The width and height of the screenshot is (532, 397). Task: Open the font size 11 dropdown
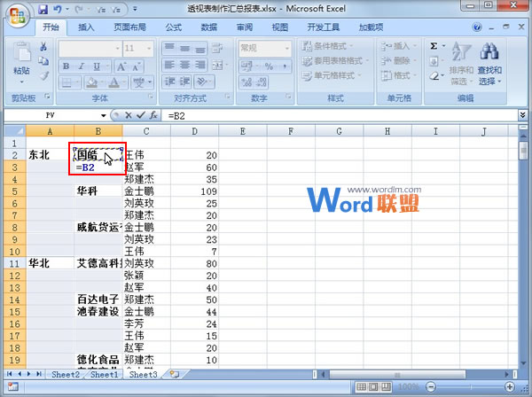[x=149, y=49]
